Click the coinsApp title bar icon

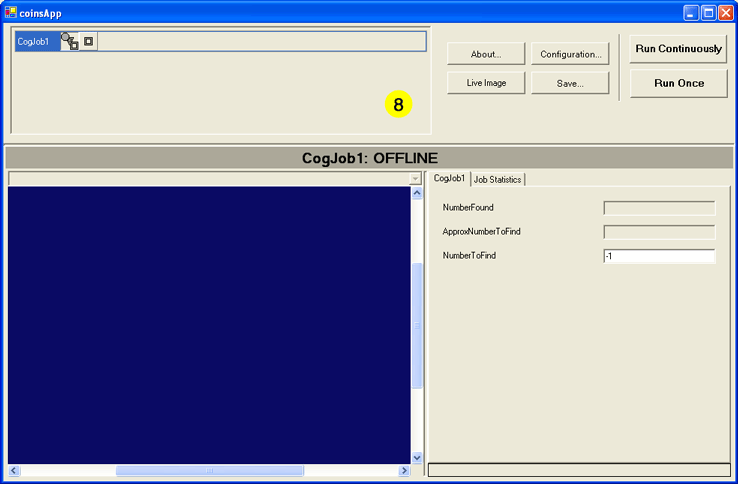(x=10, y=12)
